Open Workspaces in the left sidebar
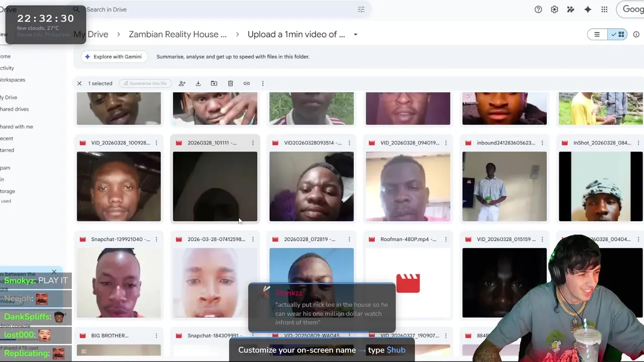The width and height of the screenshot is (644, 362). tap(13, 80)
